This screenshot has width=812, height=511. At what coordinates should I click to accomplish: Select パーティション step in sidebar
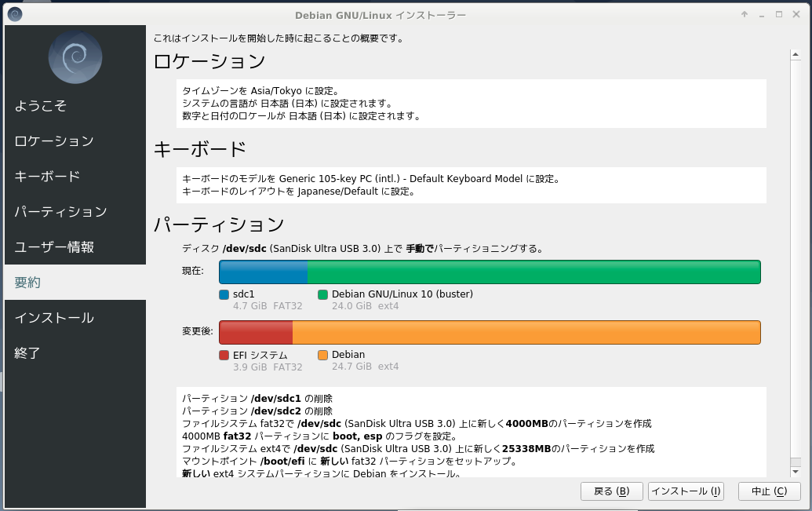pos(60,212)
